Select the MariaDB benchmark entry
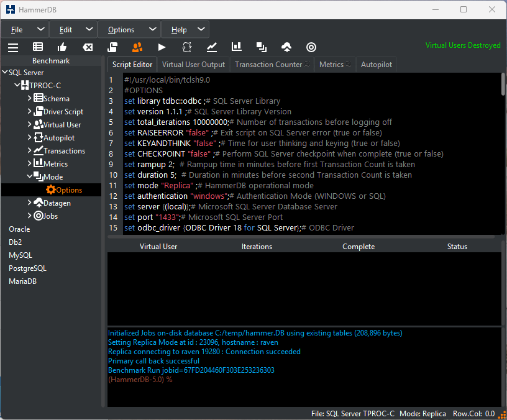This screenshot has width=507, height=420. [x=22, y=281]
